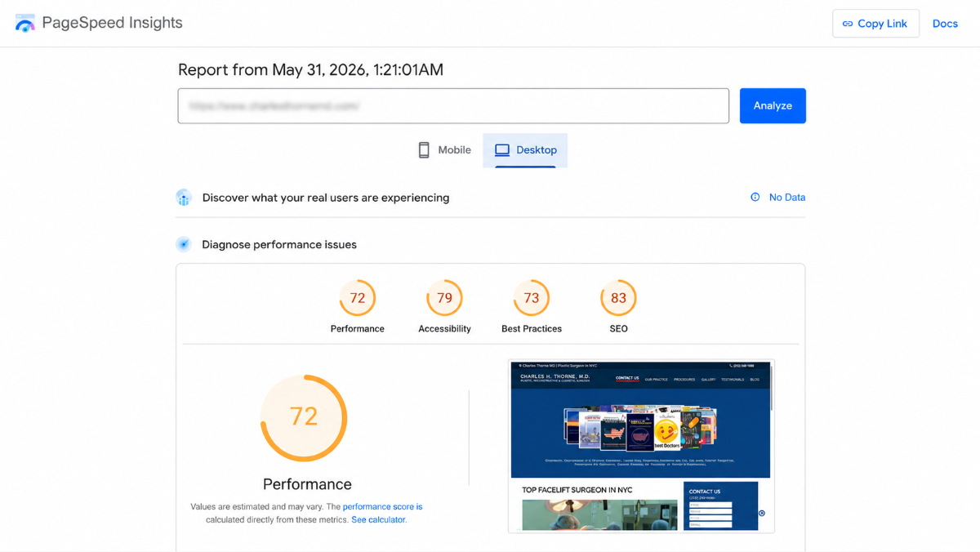Click the Accessibility label under score 79
980x552 pixels.
444,328
